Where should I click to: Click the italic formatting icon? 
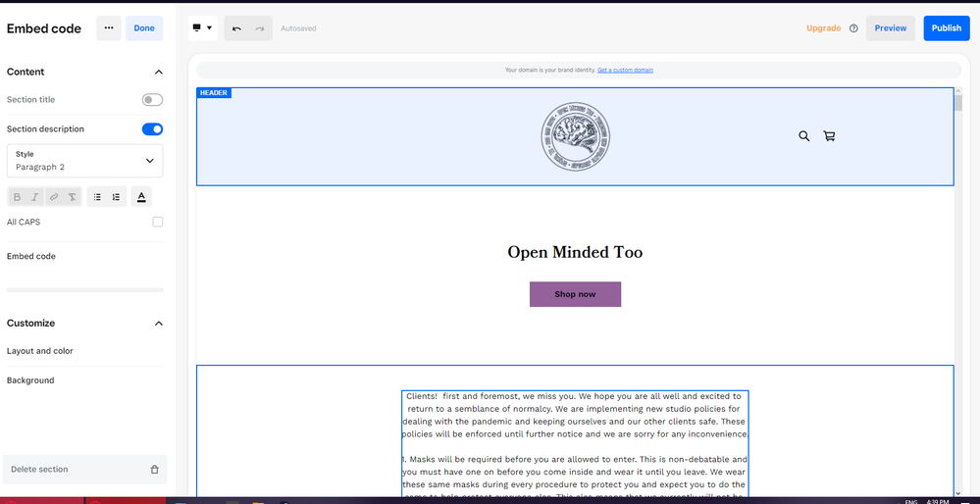pos(35,197)
